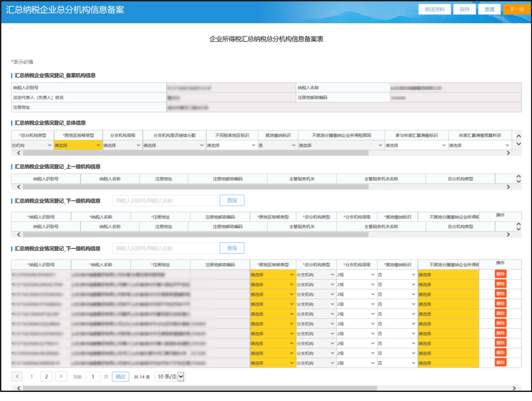This screenshot has width=532, height=401.
Task: Delete the last row in the branch table
Action: coord(500,363)
